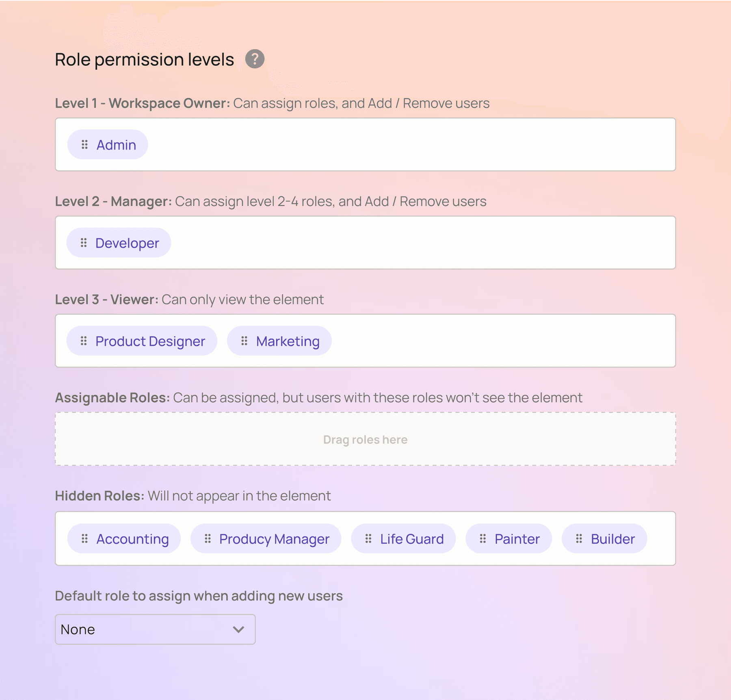The image size is (731, 700).
Task: Click the Builder role label
Action: click(612, 539)
